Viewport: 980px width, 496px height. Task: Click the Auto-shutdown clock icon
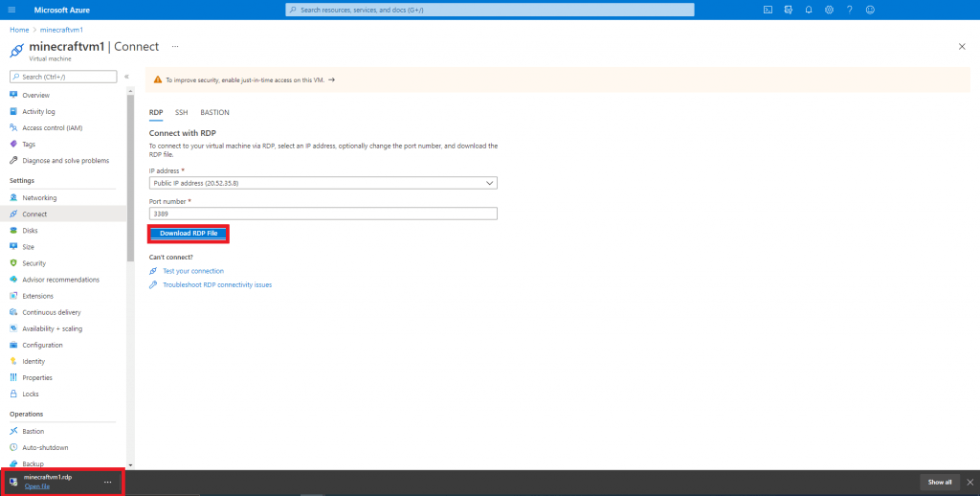click(13, 448)
